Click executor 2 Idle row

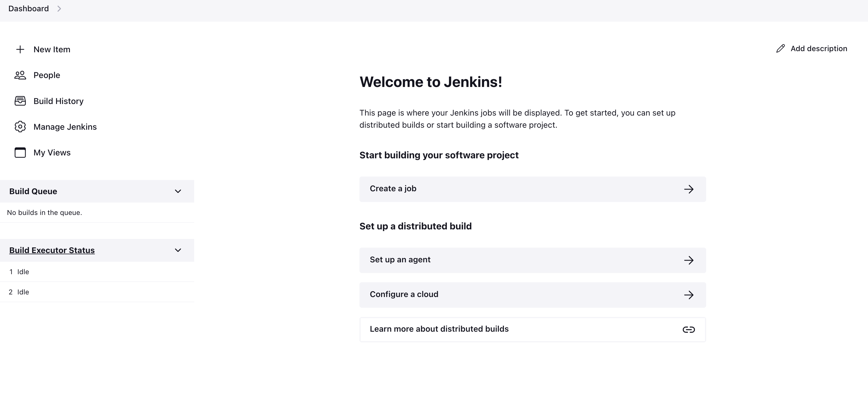97,292
